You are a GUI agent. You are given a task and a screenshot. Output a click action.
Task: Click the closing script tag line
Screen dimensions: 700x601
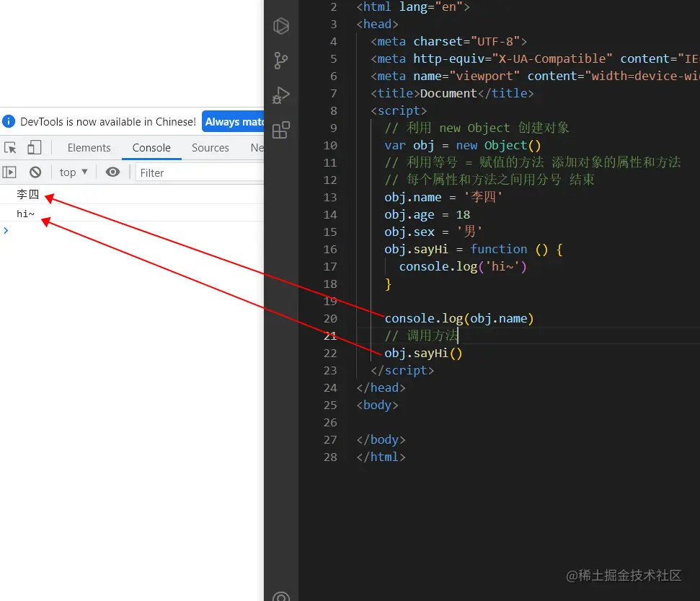click(402, 370)
